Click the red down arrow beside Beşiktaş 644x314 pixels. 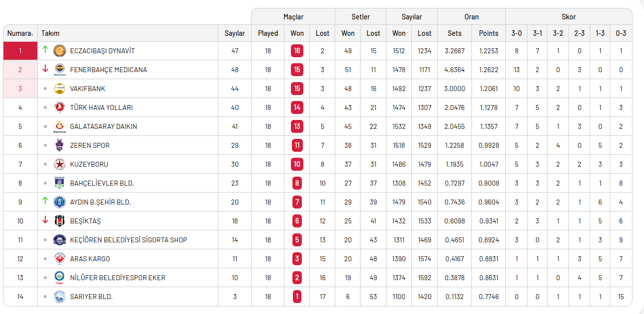click(x=45, y=220)
